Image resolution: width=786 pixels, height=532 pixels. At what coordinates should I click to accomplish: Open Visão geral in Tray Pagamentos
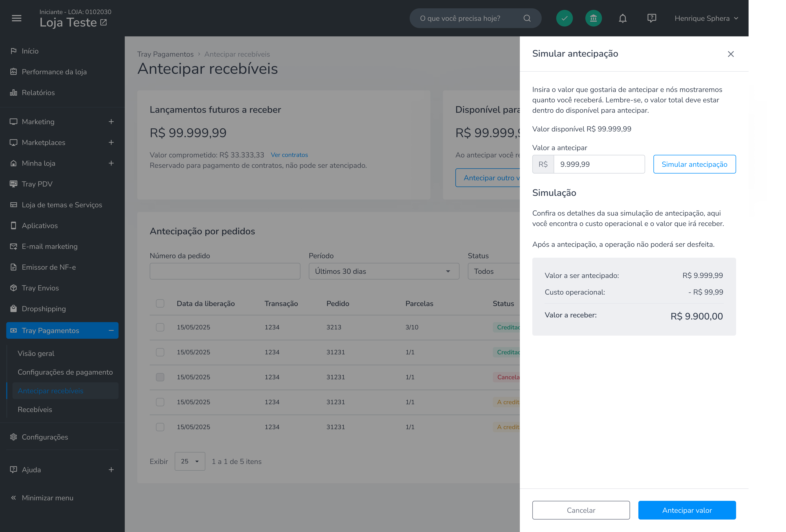(36, 353)
